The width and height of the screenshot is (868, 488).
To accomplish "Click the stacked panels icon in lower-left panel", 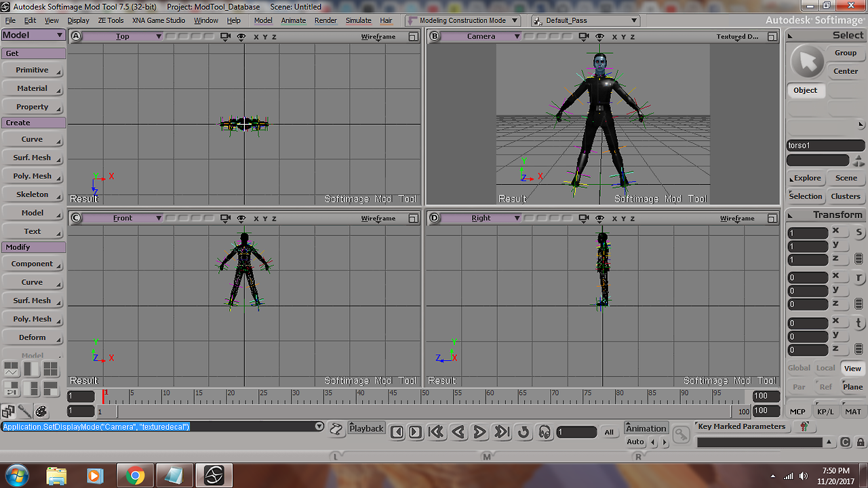I will 8,411.
